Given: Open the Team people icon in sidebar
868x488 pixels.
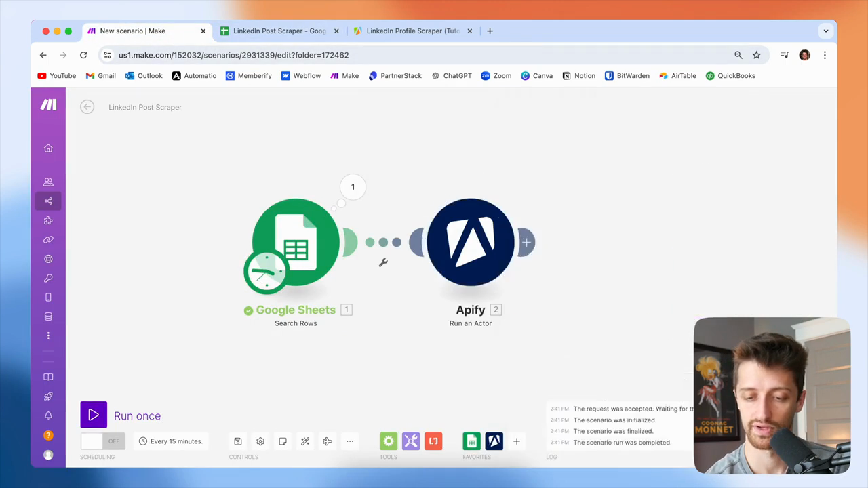Looking at the screenshot, I should pyautogui.click(x=48, y=182).
